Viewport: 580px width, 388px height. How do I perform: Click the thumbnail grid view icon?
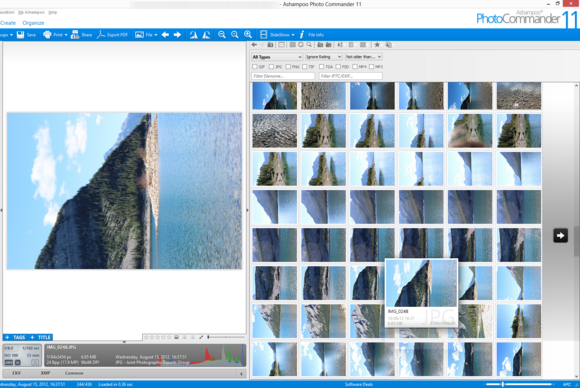[293, 45]
